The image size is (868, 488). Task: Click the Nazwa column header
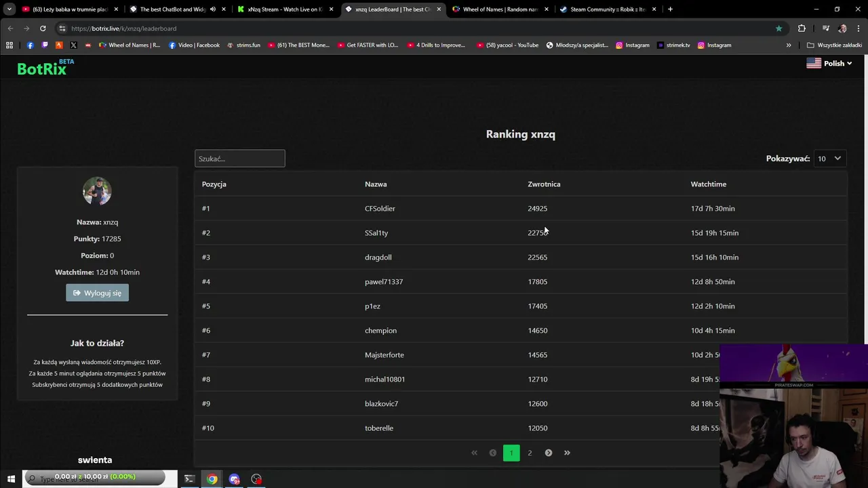tap(376, 184)
